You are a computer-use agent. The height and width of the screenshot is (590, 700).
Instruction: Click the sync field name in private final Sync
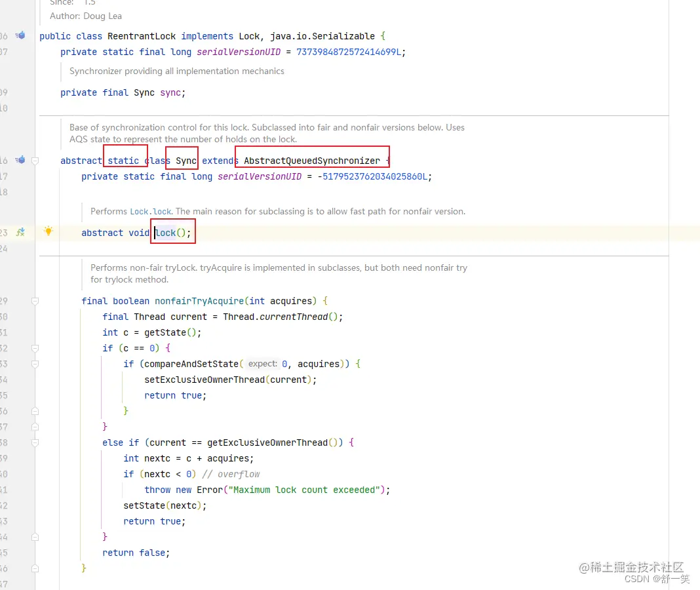(170, 92)
